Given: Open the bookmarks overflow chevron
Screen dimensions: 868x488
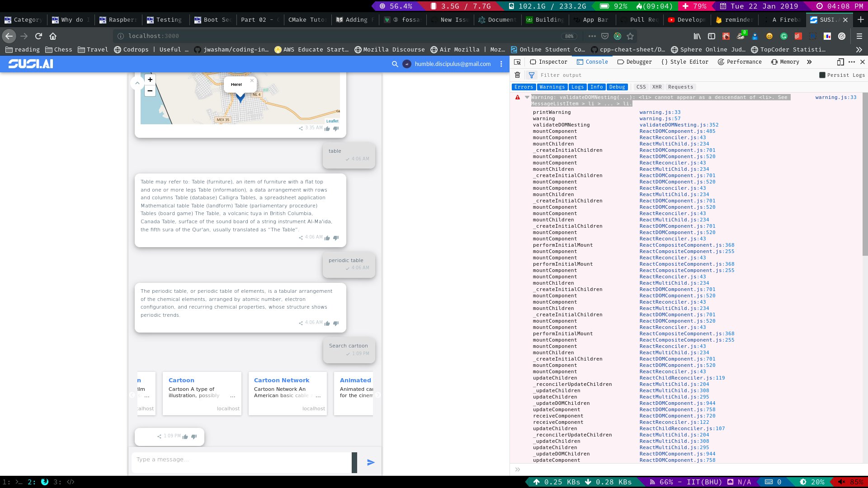Looking at the screenshot, I should tap(859, 50).
